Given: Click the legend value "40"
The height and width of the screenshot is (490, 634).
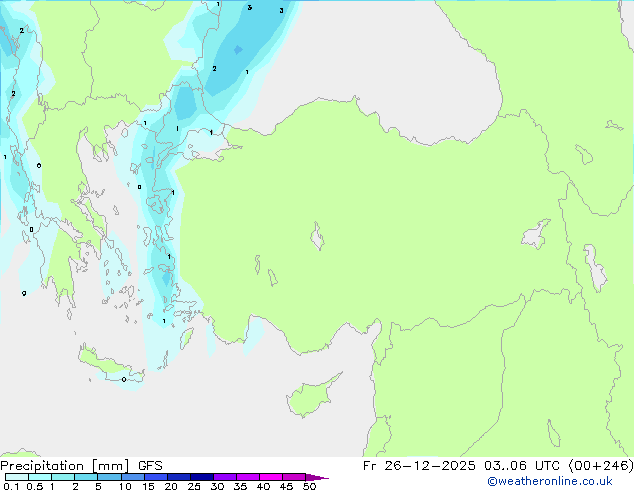Looking at the screenshot, I should (263, 486).
